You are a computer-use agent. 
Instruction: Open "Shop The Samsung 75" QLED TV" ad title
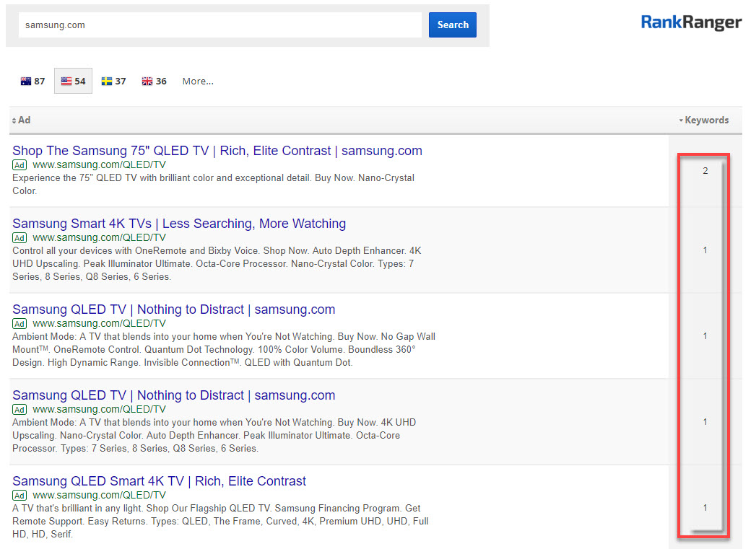click(217, 151)
